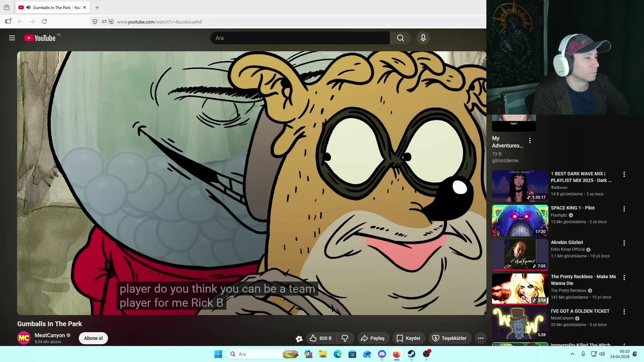The width and height of the screenshot is (644, 362).
Task: Click the blocked autoplay permission icon
Action: click(x=111, y=22)
